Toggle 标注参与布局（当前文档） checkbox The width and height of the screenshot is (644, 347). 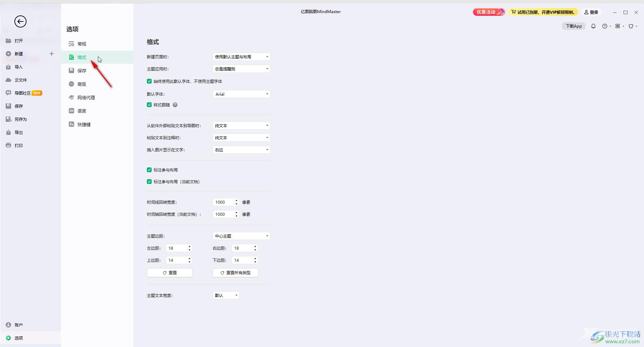coord(149,182)
